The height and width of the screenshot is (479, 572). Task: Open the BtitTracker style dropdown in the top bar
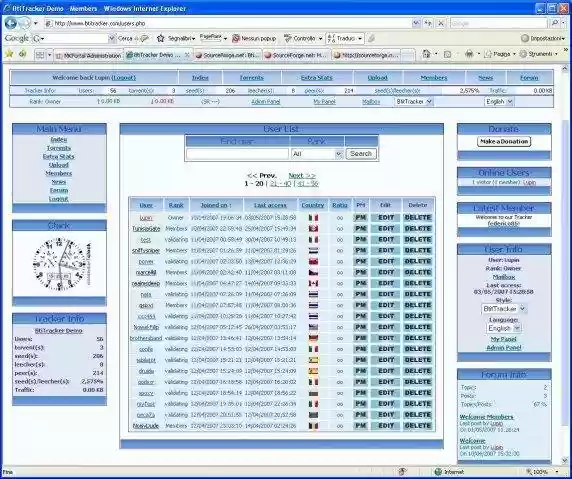click(x=414, y=101)
